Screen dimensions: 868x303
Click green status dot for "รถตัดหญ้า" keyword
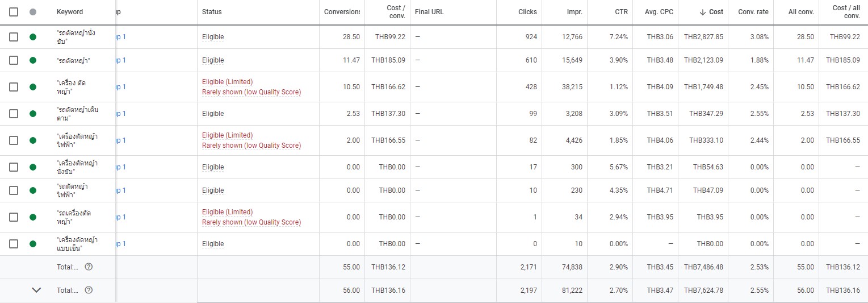(33, 60)
